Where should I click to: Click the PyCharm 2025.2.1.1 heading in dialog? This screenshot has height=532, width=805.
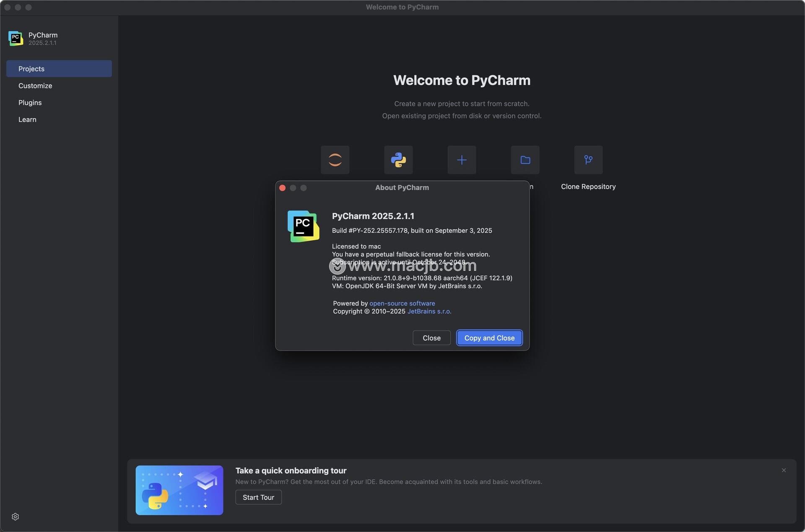pos(373,216)
